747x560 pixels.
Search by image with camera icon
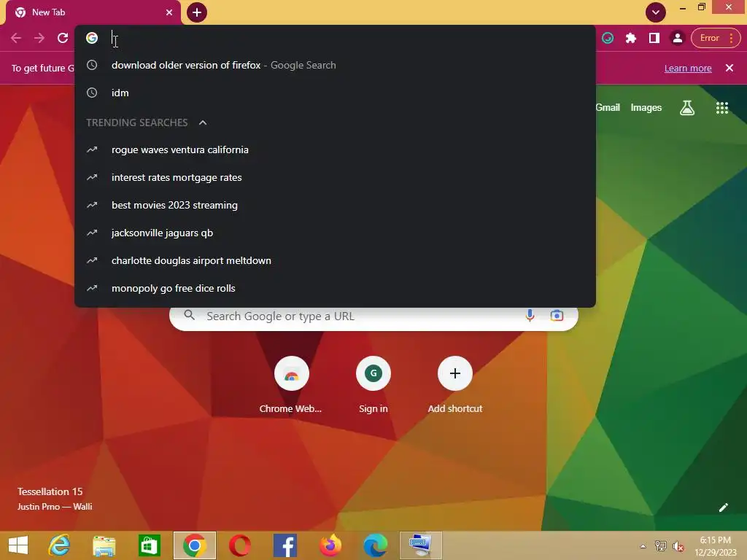[x=557, y=316]
